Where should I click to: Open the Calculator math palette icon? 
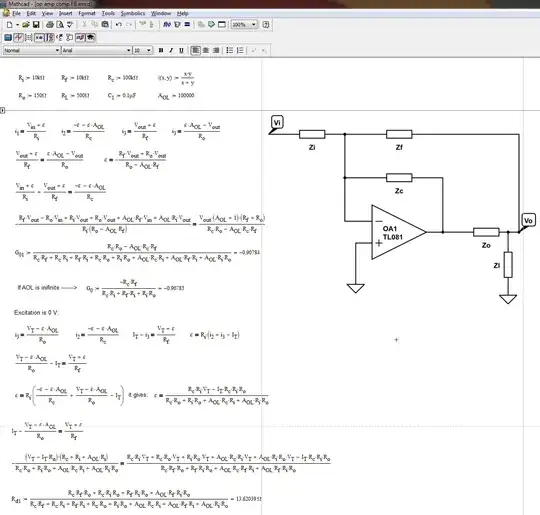point(8,38)
